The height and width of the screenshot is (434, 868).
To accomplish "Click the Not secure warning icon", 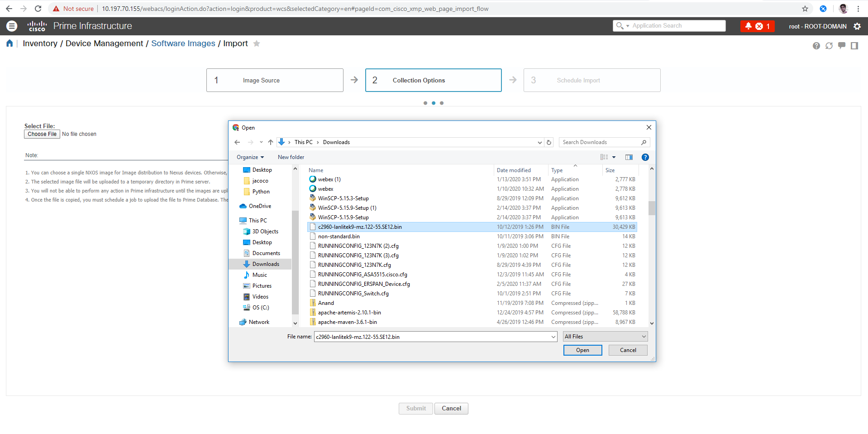I will [56, 9].
